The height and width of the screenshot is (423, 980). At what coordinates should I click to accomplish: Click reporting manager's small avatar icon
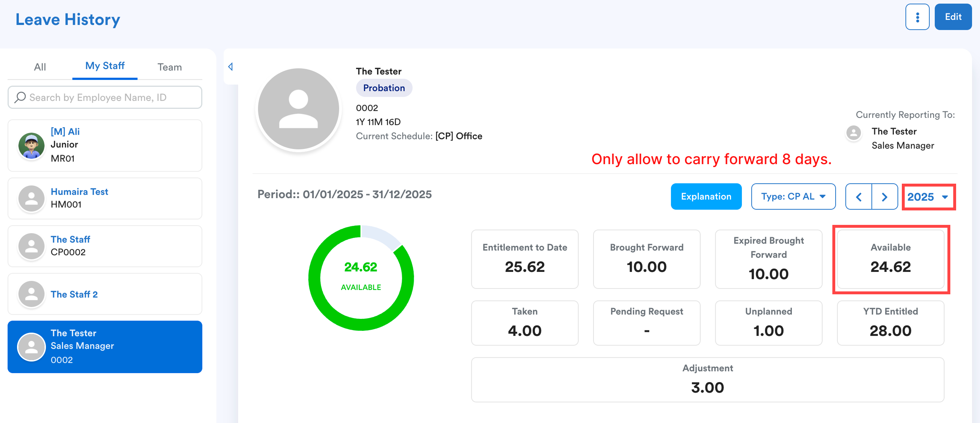tap(853, 133)
